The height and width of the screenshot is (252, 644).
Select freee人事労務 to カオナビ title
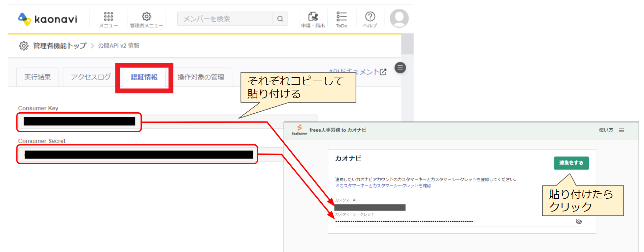point(337,130)
